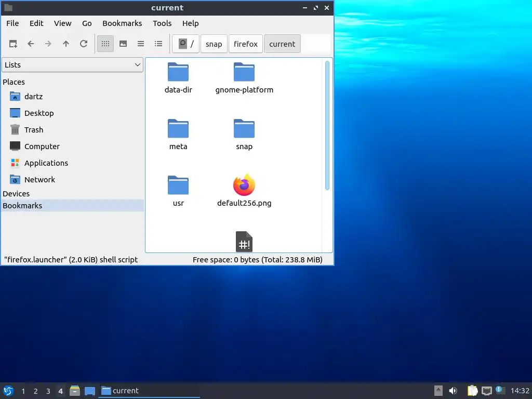Image resolution: width=532 pixels, height=399 pixels.
Task: Open the Lubuntu application menu
Action: (x=8, y=391)
